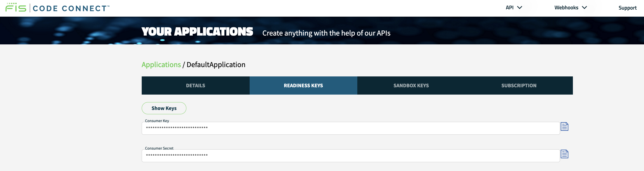Image resolution: width=644 pixels, height=171 pixels.
Task: Reveal credentials with the Show Keys toggle
Action: [164, 108]
